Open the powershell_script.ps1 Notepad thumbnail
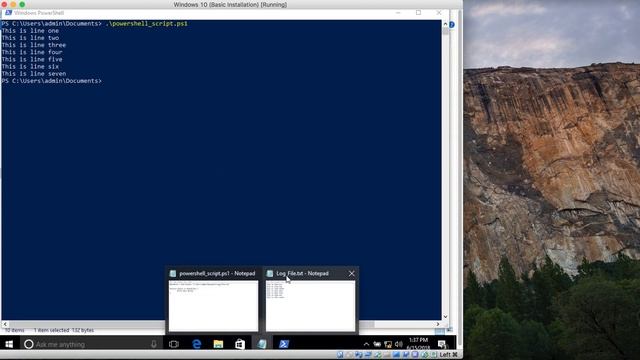The image size is (640, 360). [213, 306]
